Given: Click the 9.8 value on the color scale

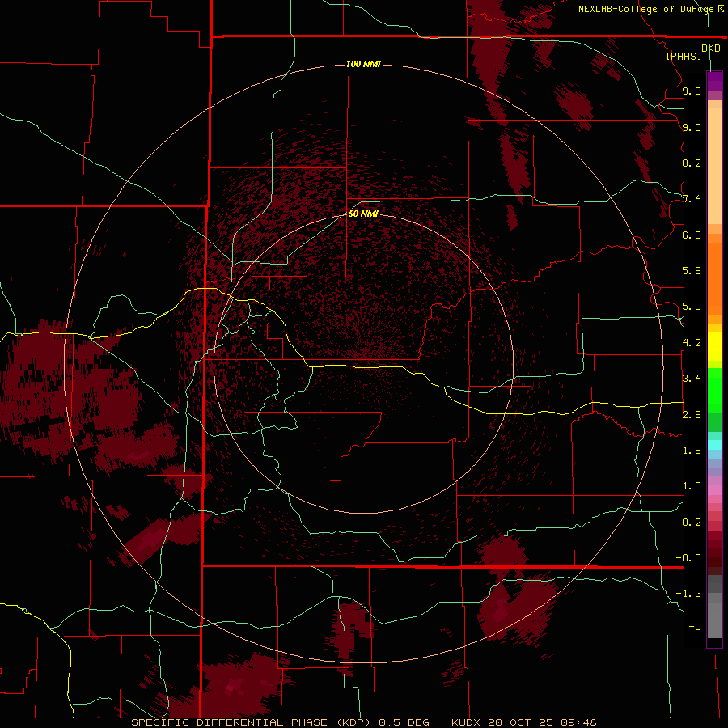Looking at the screenshot, I should pos(692,91).
